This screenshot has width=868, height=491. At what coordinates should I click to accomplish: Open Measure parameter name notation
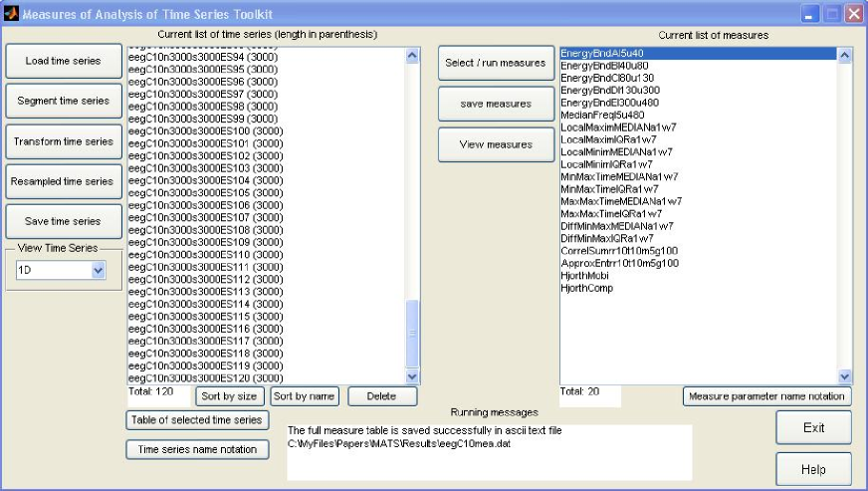766,396
